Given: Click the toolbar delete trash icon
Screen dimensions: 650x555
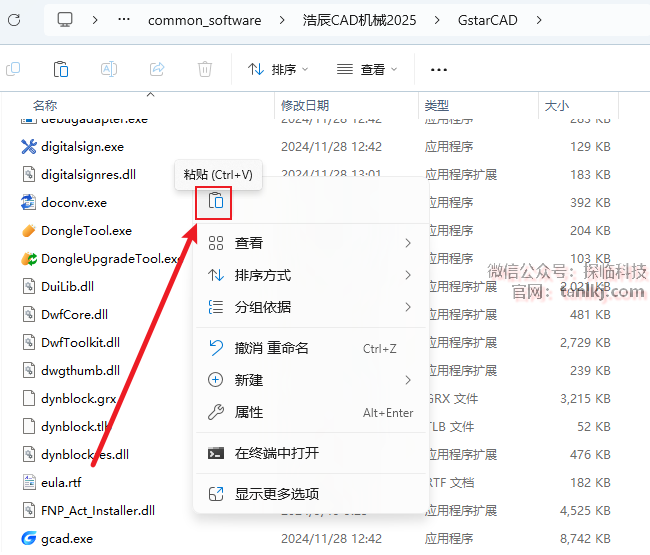Looking at the screenshot, I should pyautogui.click(x=205, y=69).
